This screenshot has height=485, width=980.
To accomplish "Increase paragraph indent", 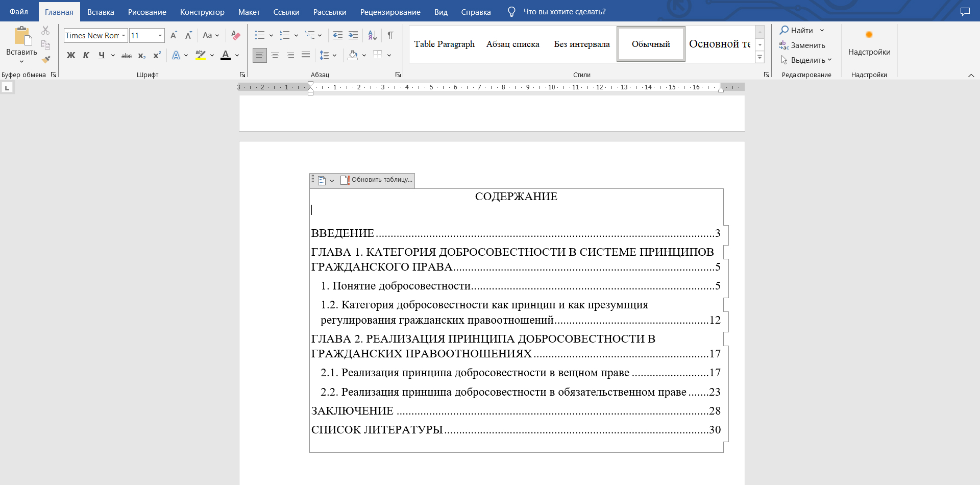I will pos(353,35).
